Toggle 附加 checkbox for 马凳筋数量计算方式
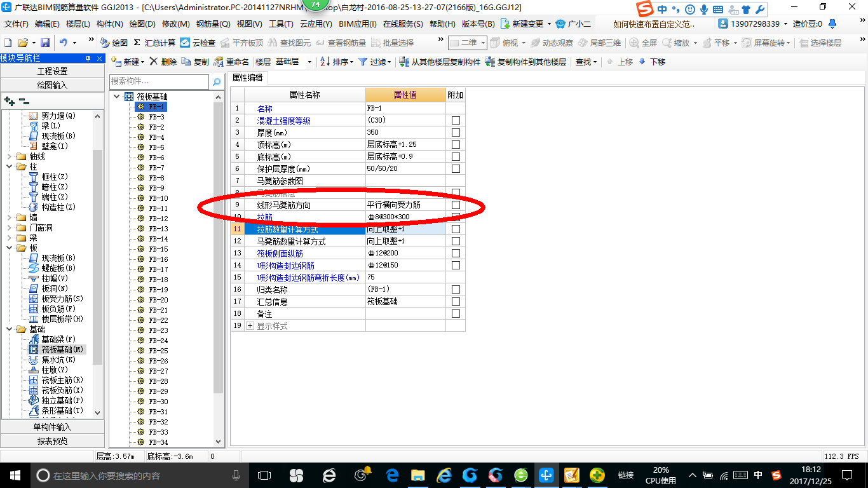Image resolution: width=868 pixels, height=488 pixels. [x=456, y=241]
